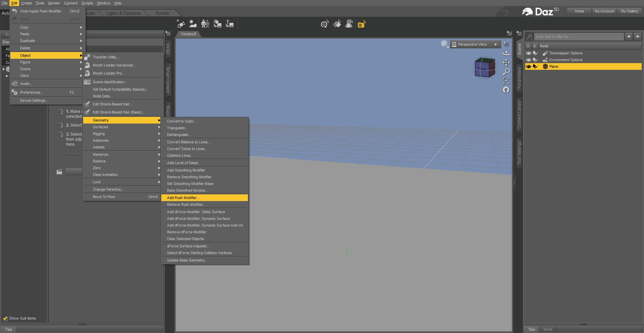Expand the Clear Animation submenu

[122, 175]
